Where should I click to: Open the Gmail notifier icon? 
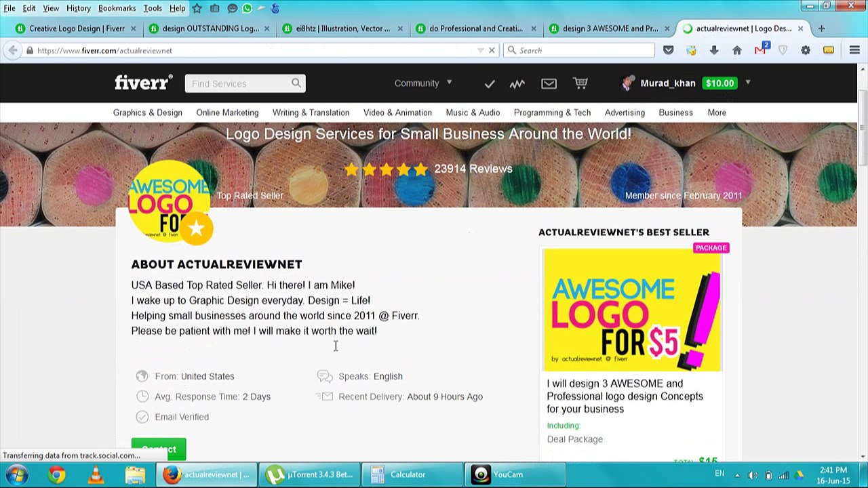coord(760,49)
